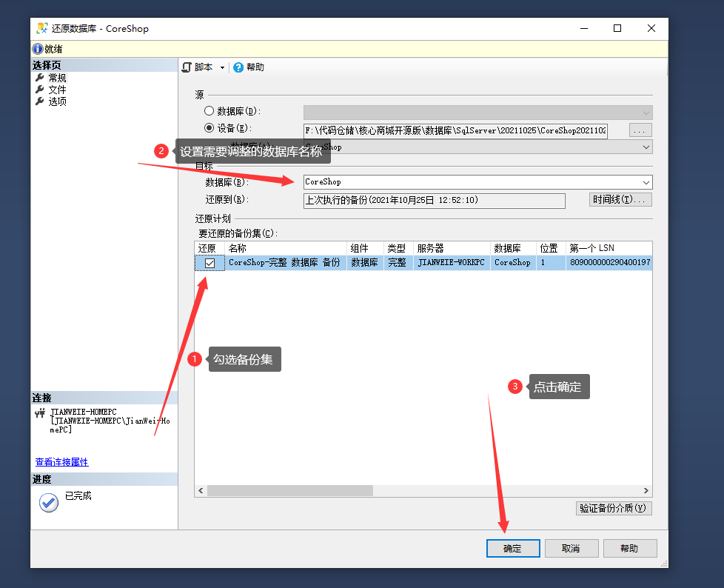Select the 选项 page wrench icon
This screenshot has height=588, width=724.
[40, 101]
